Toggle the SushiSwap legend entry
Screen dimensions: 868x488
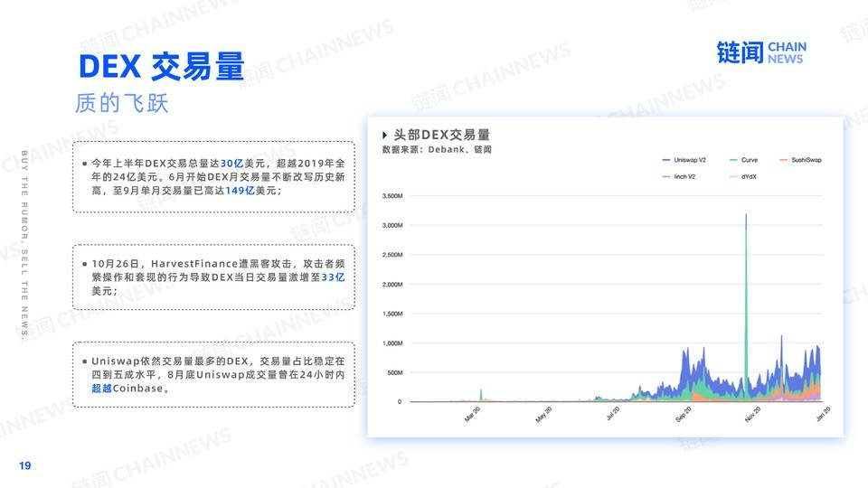[x=800, y=160]
